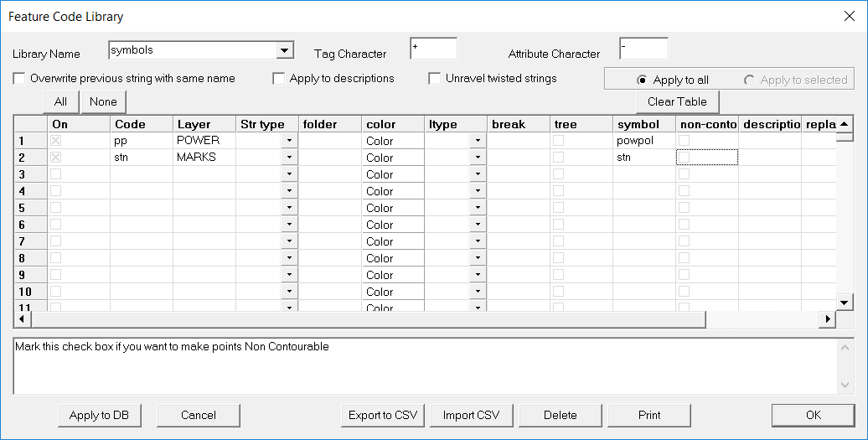Click the horizontal scrollbar right arrow
The width and height of the screenshot is (868, 440).
pos(829,319)
